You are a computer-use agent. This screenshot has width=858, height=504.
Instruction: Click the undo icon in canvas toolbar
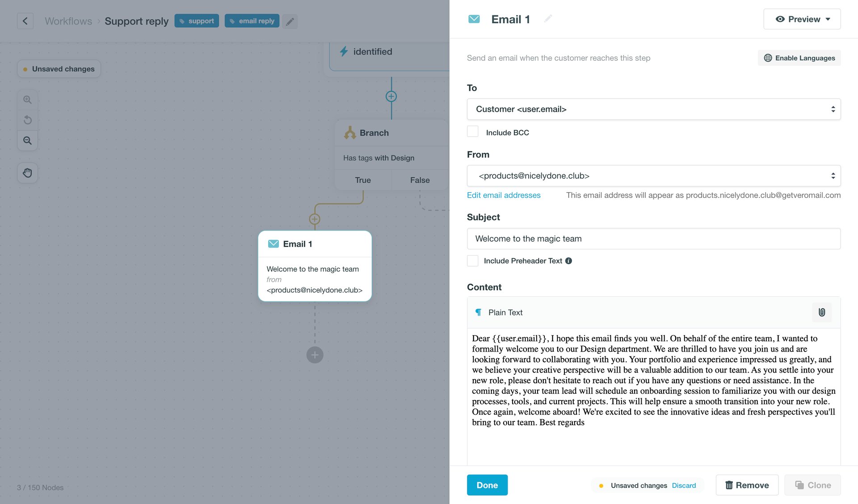(x=27, y=120)
